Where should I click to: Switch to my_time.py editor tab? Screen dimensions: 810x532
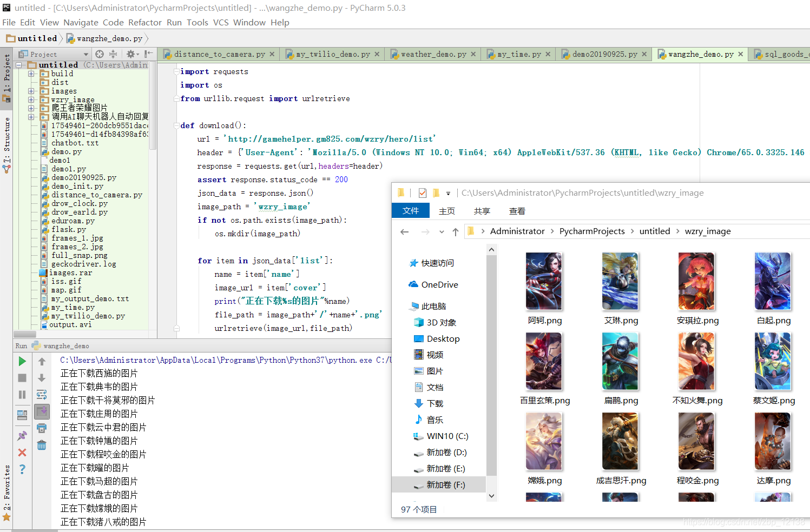pyautogui.click(x=518, y=54)
